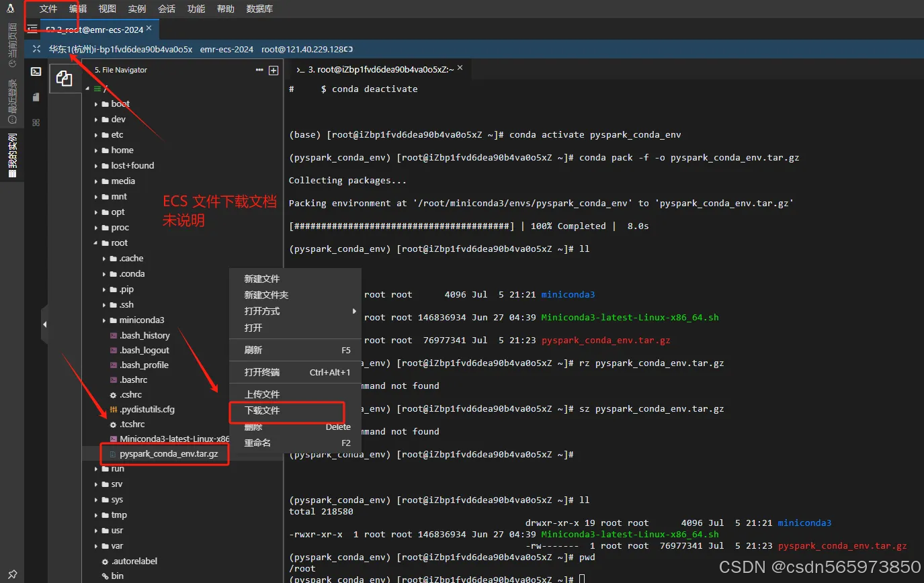Open the 功能 menu

196,9
